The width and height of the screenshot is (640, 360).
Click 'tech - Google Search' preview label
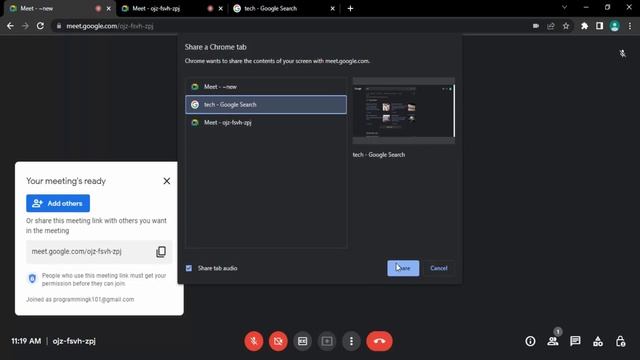[379, 155]
